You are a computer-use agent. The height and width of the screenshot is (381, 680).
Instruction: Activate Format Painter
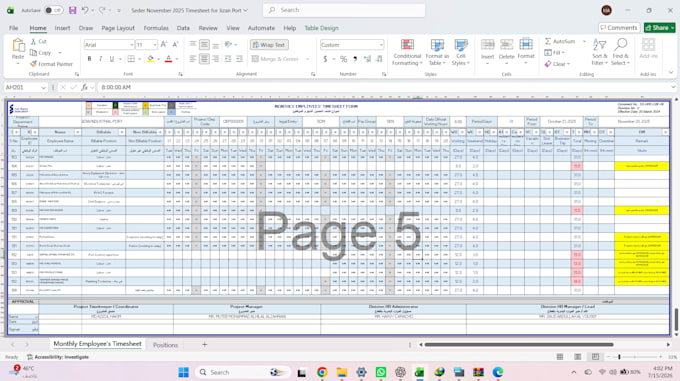pyautogui.click(x=51, y=64)
